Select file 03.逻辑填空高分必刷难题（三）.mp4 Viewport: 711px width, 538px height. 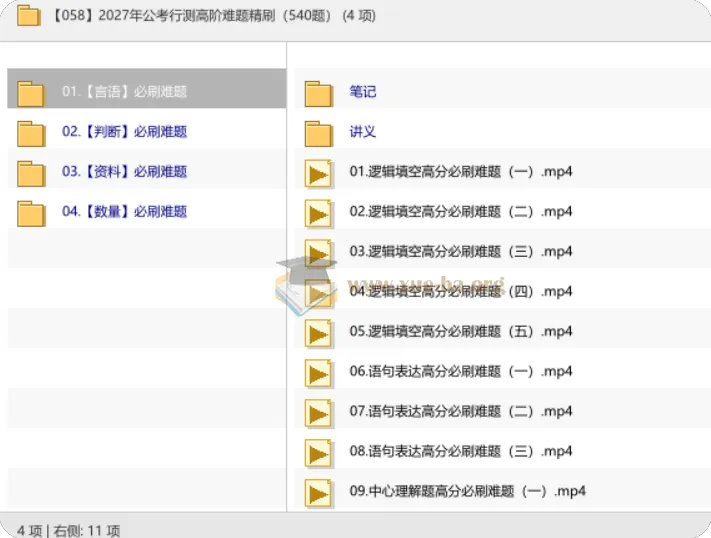pos(461,251)
